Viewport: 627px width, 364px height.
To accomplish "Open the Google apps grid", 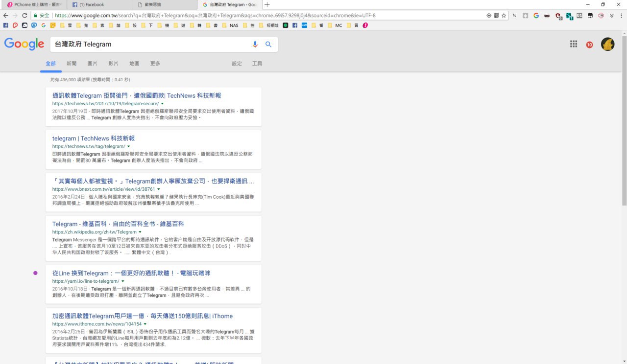I will (x=574, y=44).
